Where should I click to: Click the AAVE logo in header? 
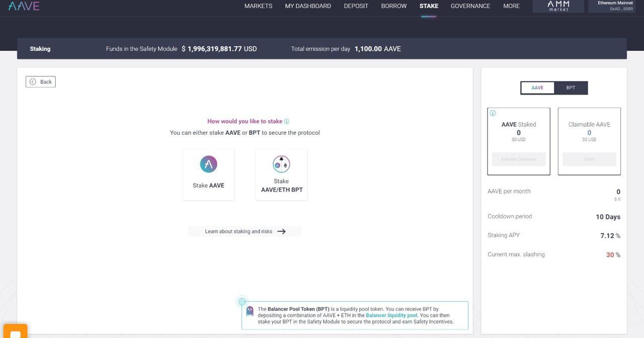[x=24, y=6]
